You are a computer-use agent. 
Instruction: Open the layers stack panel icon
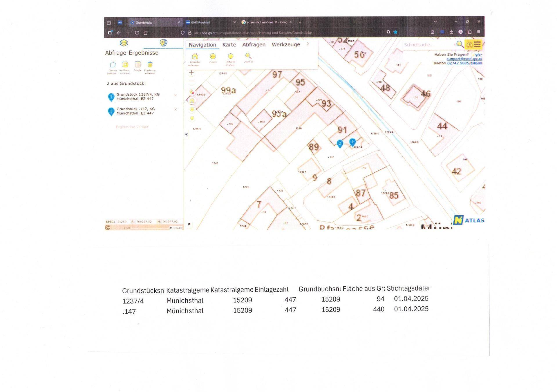click(124, 43)
